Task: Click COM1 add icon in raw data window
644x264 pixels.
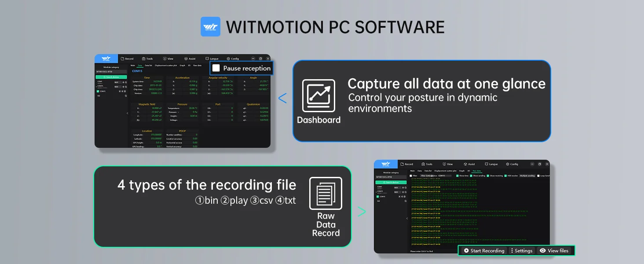Action: (x=403, y=187)
